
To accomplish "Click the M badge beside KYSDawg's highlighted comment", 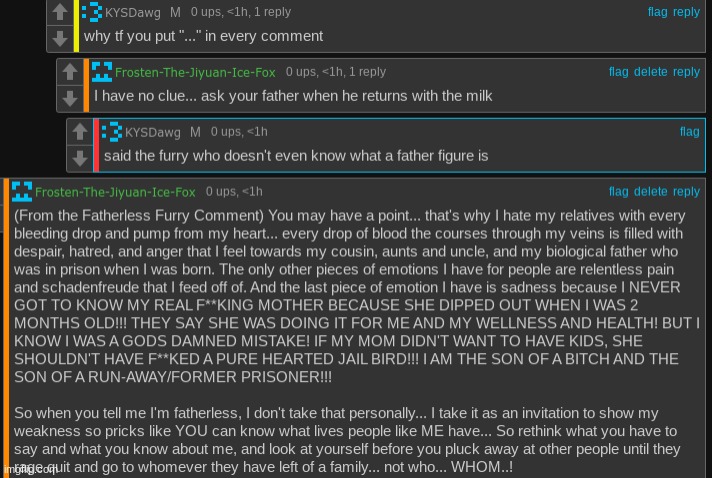I will 195,132.
